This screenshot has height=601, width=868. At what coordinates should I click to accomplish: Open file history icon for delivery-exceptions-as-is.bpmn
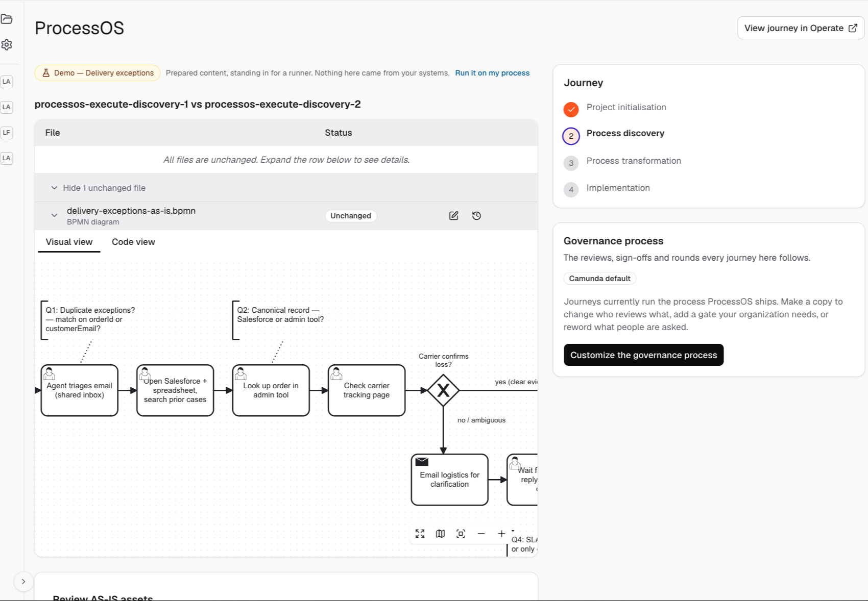[x=476, y=216]
